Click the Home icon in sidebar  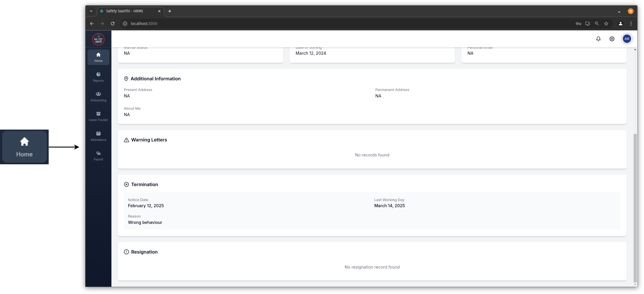tap(98, 57)
